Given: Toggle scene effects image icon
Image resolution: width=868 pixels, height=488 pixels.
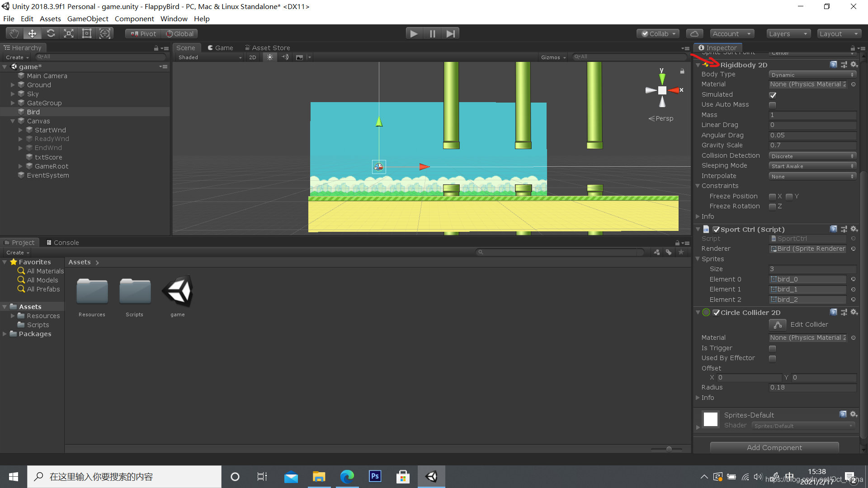Looking at the screenshot, I should tap(299, 57).
